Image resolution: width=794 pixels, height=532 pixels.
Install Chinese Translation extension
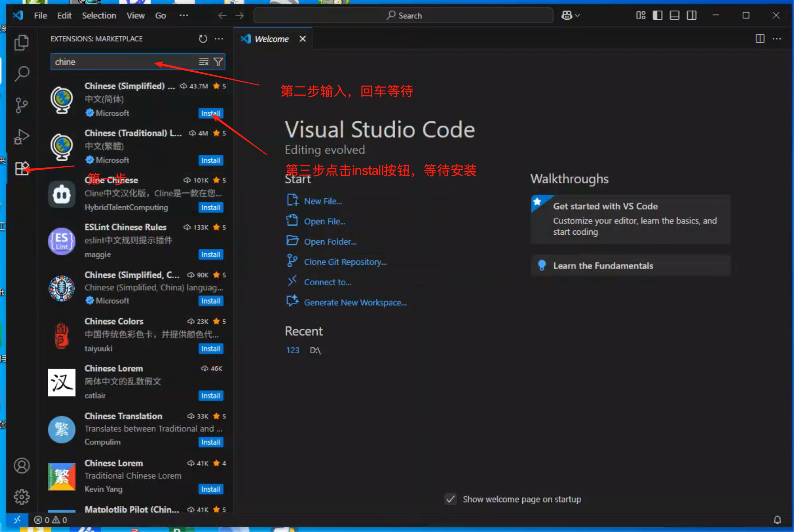click(x=211, y=442)
